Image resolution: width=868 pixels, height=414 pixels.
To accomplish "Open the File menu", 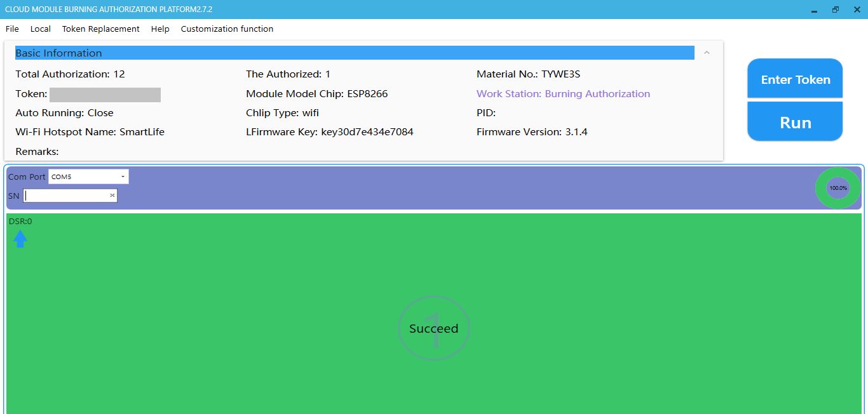I will [x=12, y=29].
